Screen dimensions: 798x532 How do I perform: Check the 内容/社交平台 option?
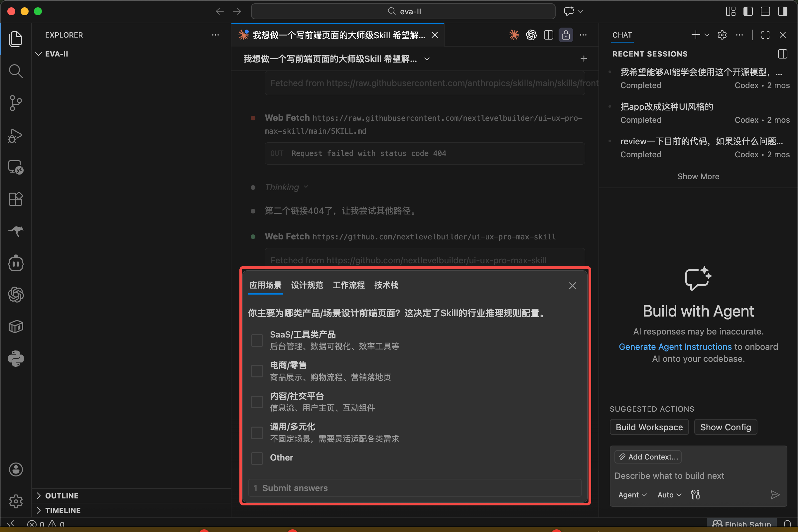257,402
